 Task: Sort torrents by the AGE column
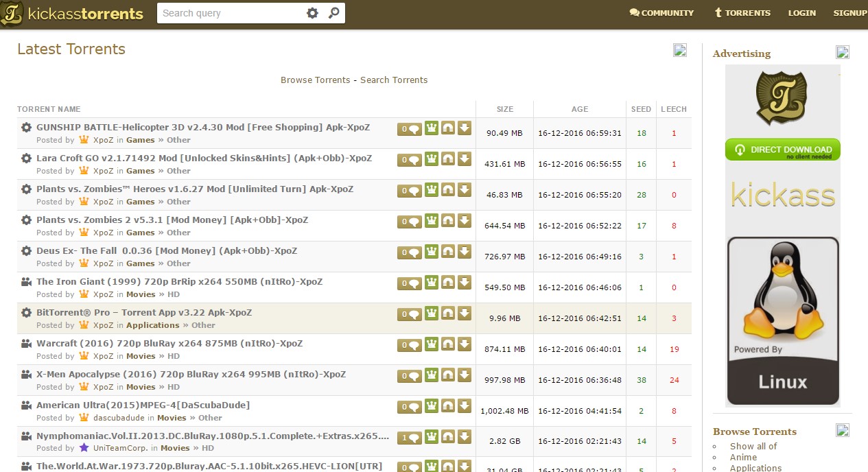click(x=580, y=109)
